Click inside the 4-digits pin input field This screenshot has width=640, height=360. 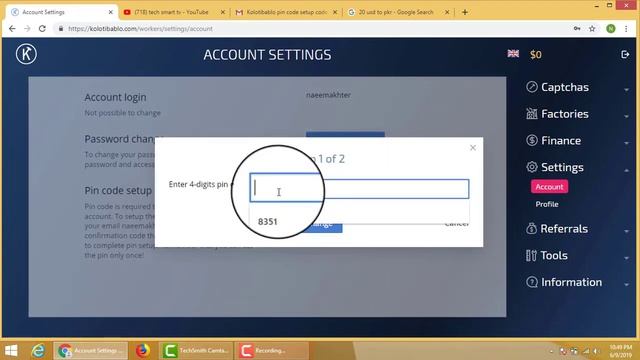[359, 189]
